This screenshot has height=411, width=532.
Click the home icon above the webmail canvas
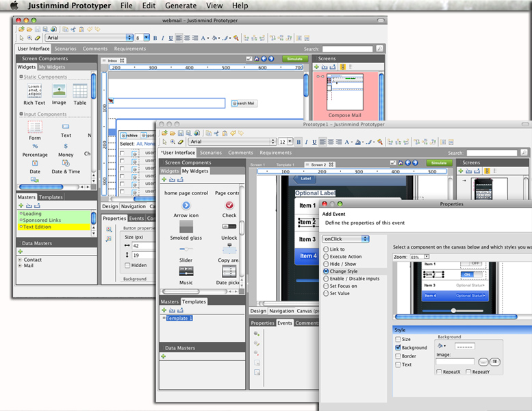click(x=257, y=59)
